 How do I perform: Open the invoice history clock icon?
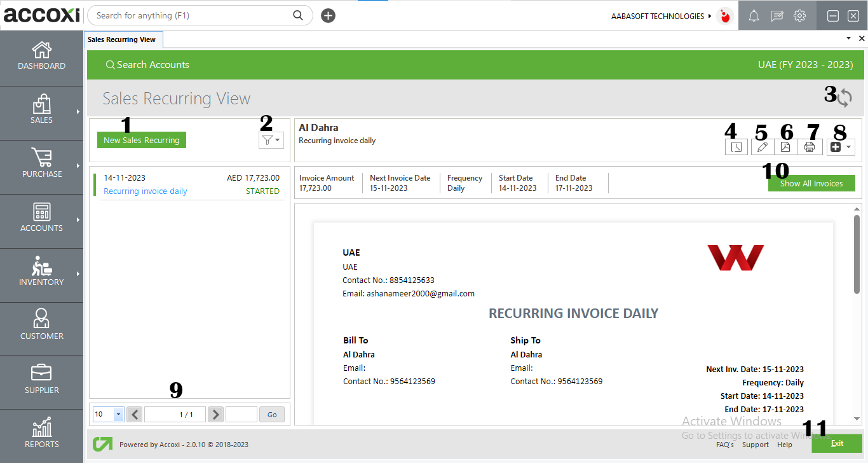click(736, 147)
